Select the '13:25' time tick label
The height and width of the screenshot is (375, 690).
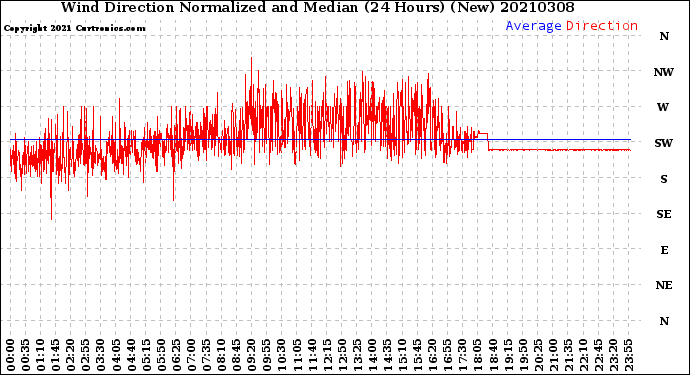tap(357, 355)
